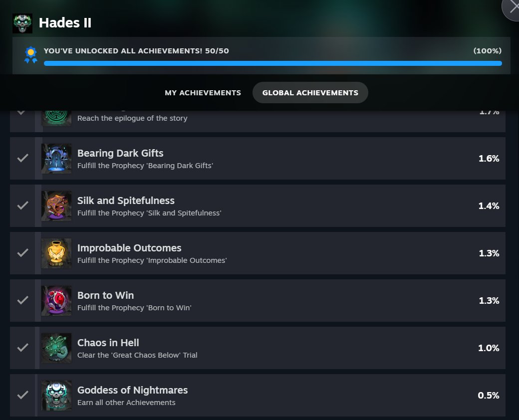Click the Hades II skull game icon

point(22,23)
